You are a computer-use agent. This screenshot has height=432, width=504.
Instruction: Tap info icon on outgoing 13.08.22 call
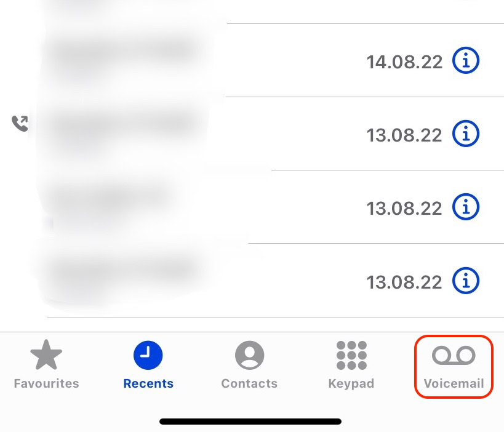[x=466, y=134]
